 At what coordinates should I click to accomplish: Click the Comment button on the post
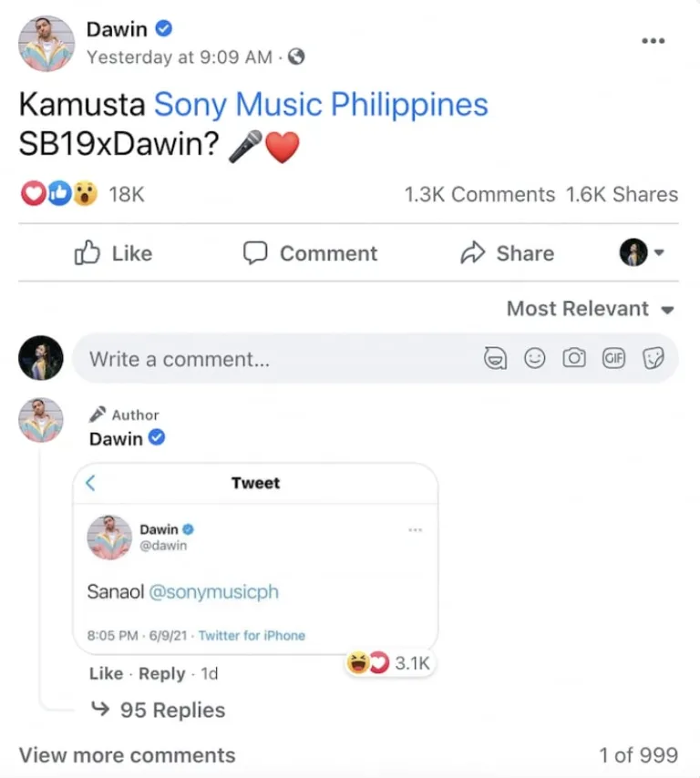(x=311, y=253)
